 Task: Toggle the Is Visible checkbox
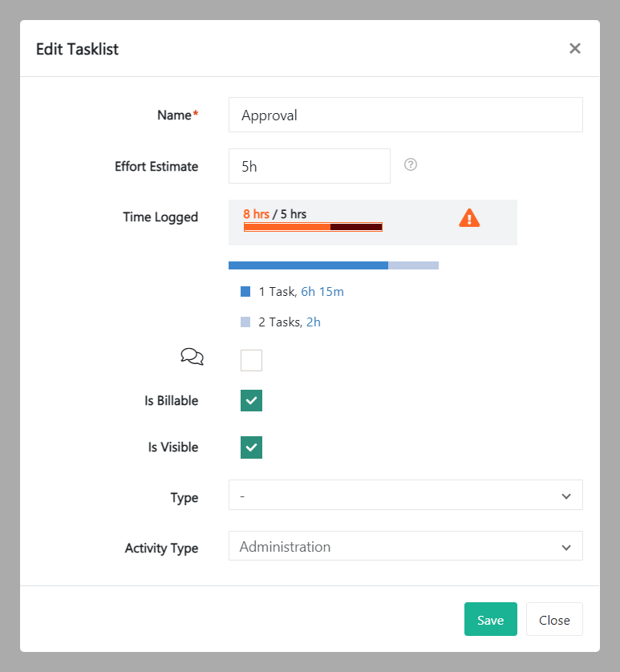[x=251, y=447]
